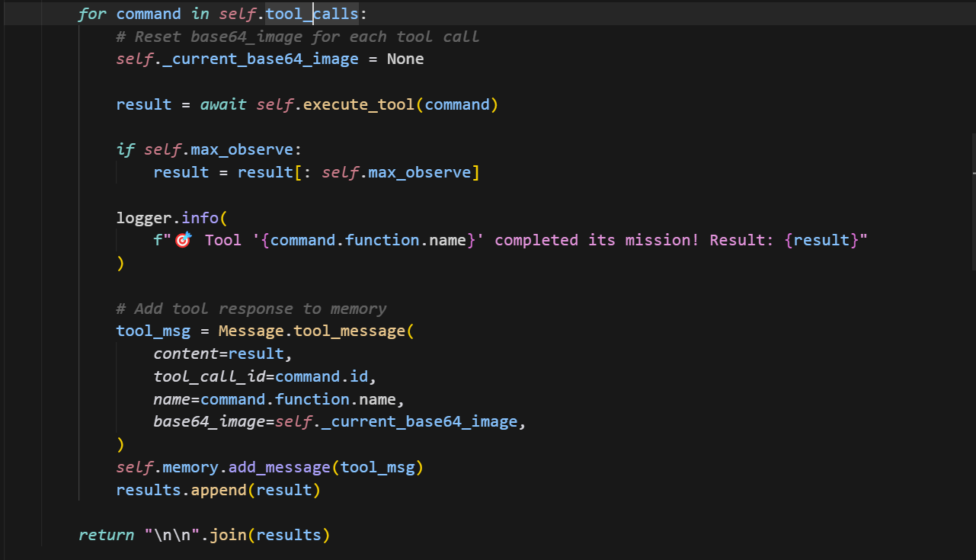The width and height of the screenshot is (976, 560).
Task: Click 'results.append(result)' line
Action: tap(219, 490)
